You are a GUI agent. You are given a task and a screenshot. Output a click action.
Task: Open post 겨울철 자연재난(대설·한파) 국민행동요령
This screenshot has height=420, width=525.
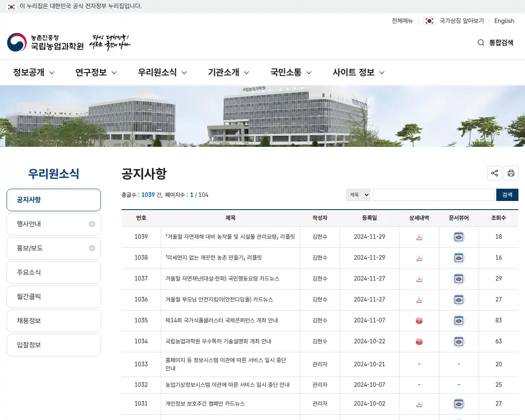222,278
